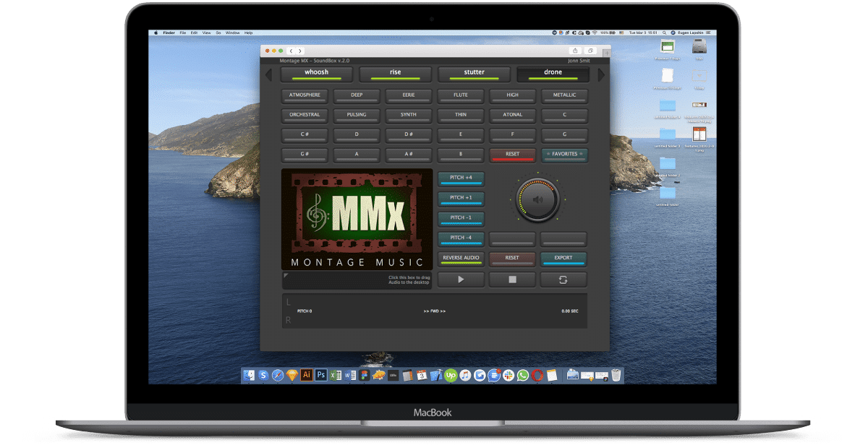Open WhatsApp from the Dock
Image resolution: width=868 pixels, height=448 pixels.
tap(522, 375)
